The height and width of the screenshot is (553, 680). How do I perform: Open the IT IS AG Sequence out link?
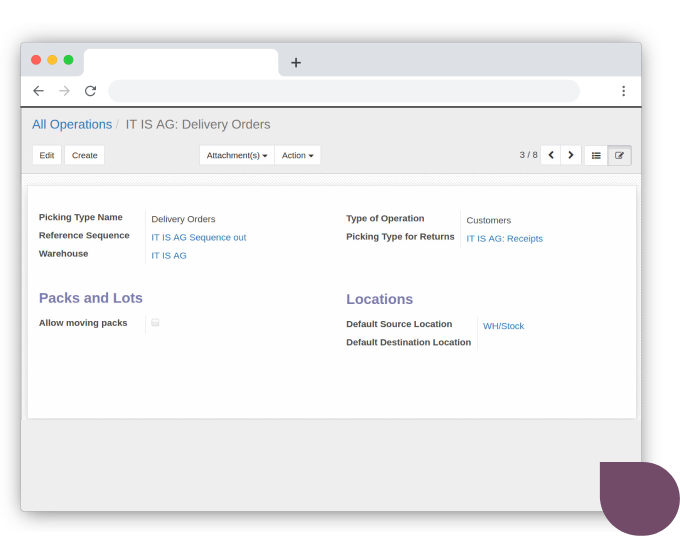pos(198,238)
